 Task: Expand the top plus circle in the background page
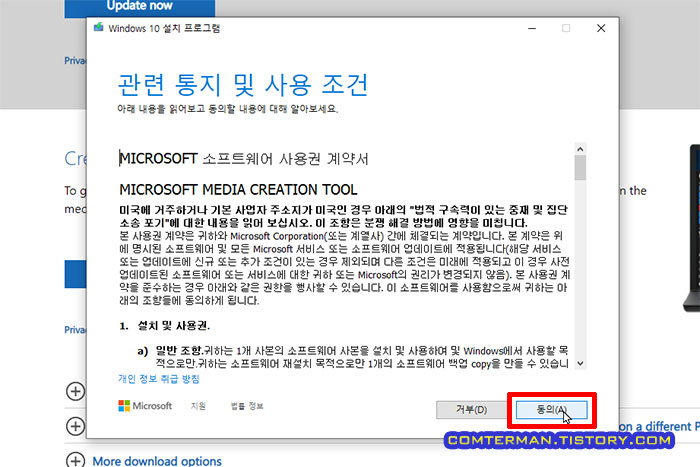tap(75, 391)
